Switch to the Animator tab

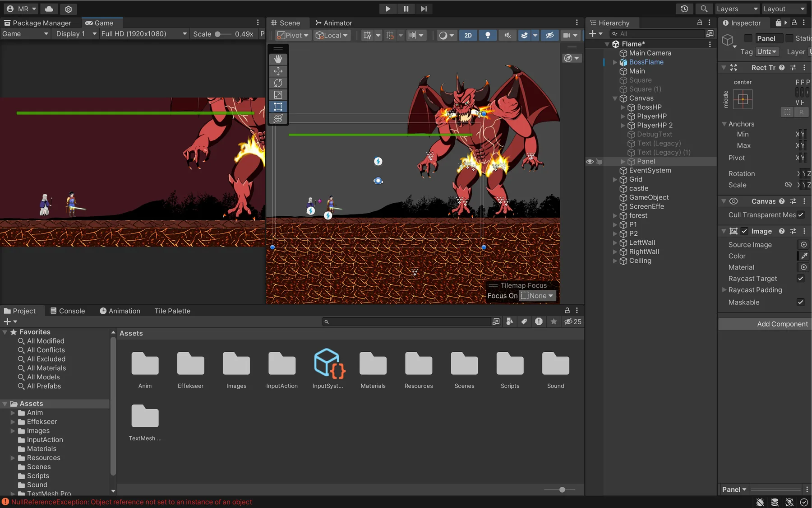point(333,23)
